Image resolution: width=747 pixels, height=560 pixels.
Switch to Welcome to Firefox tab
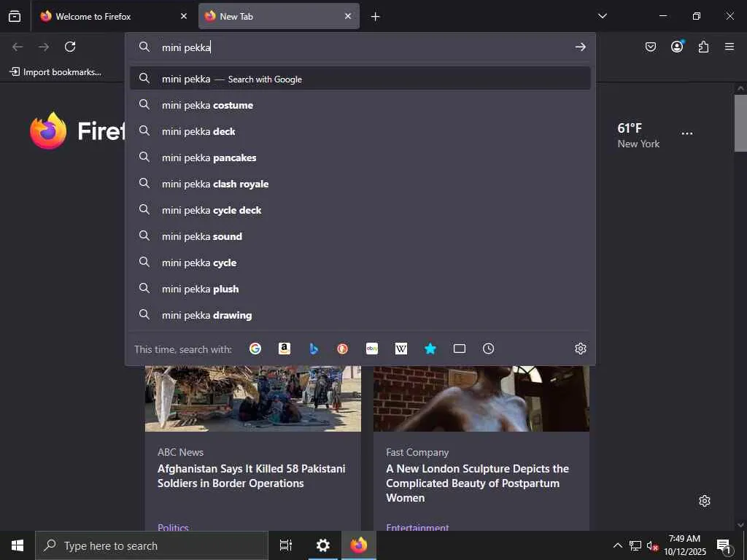tap(115, 16)
